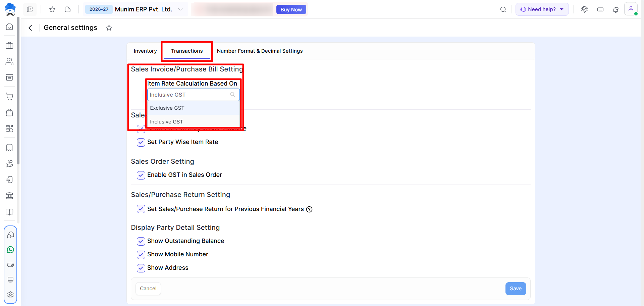Open the user profile avatar icon
The height and width of the screenshot is (306, 644).
point(631,9)
